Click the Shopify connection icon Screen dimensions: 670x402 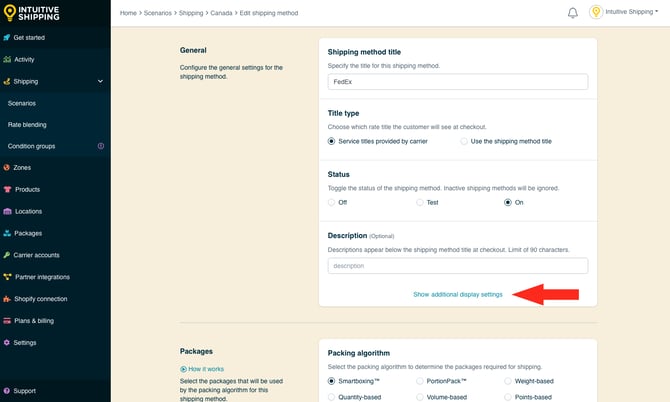(7, 299)
